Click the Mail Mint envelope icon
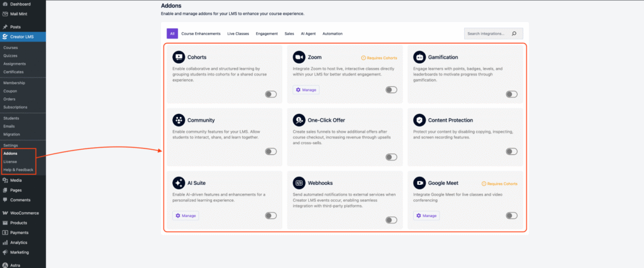The height and width of the screenshot is (268, 644). [5, 14]
